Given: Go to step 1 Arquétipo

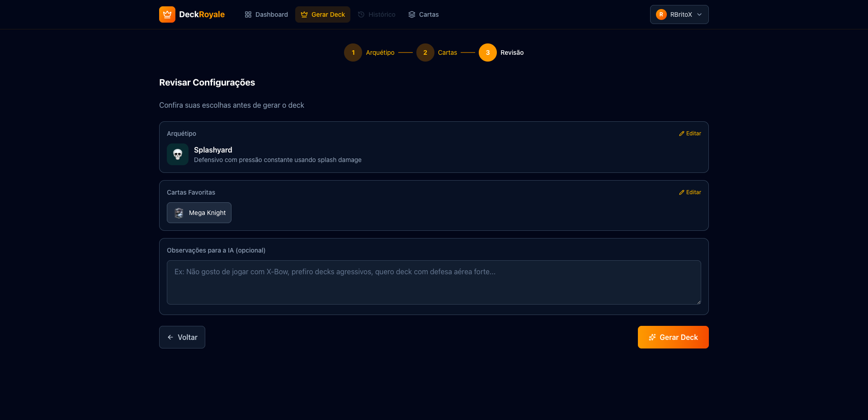Looking at the screenshot, I should pyautogui.click(x=353, y=52).
